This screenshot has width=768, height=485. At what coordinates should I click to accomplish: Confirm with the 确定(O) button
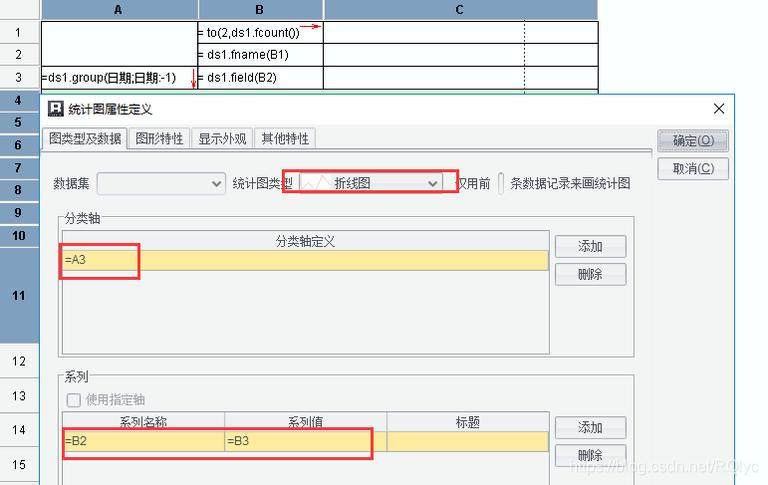[693, 141]
